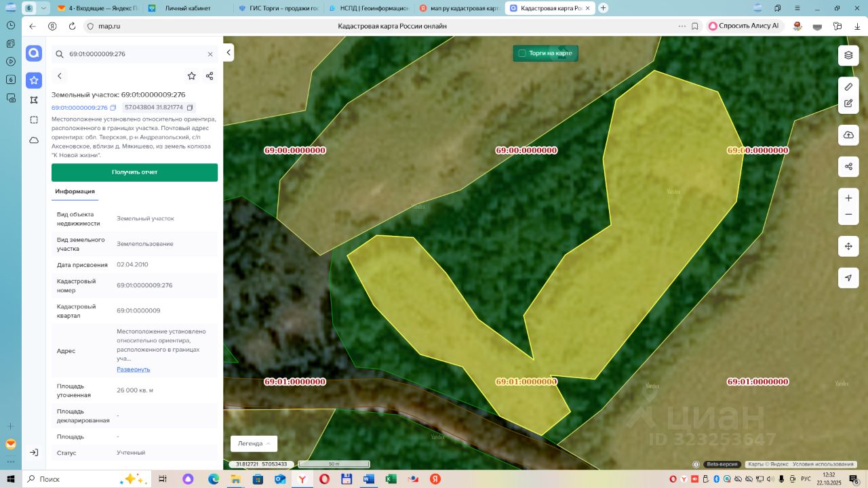Click the 'Получить отчет' button
This screenshot has height=488, width=868.
134,172
